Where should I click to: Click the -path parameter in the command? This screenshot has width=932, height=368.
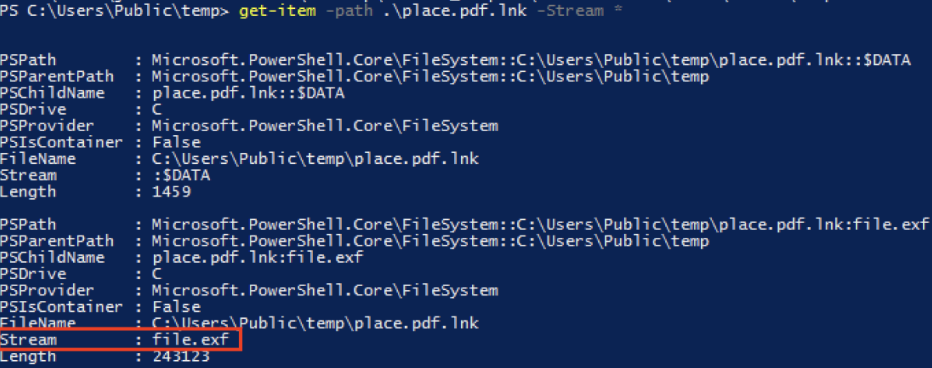point(349,11)
